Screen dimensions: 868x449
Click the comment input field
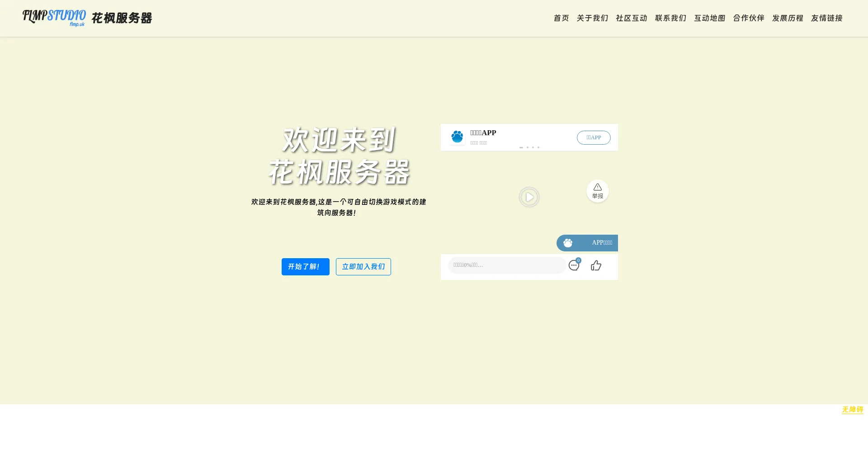coord(506,265)
